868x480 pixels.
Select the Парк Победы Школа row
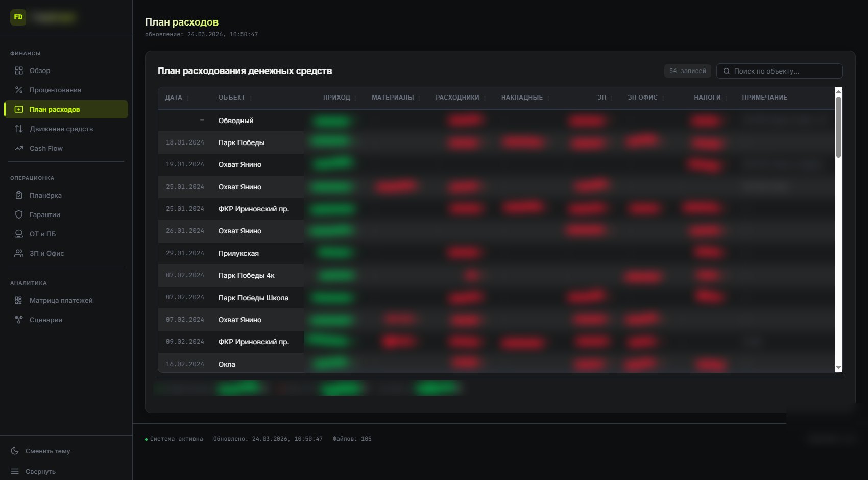tap(496, 297)
